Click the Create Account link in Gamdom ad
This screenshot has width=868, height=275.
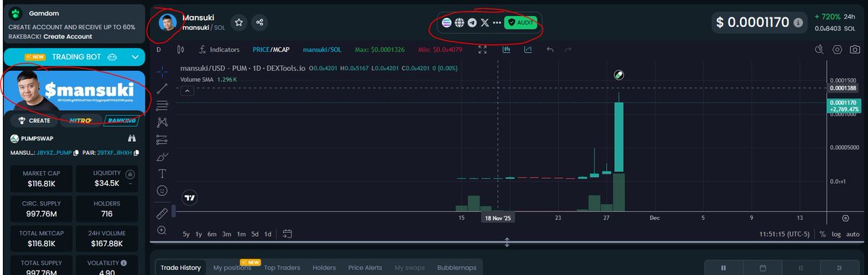69,36
